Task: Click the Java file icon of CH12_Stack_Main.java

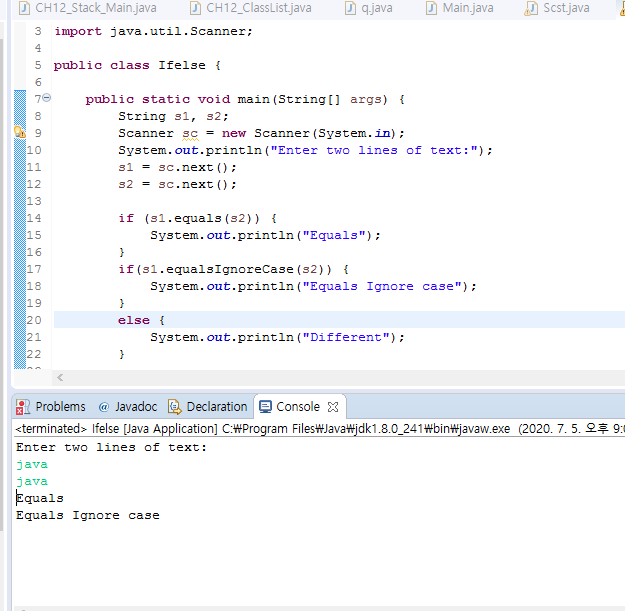Action: click(25, 8)
